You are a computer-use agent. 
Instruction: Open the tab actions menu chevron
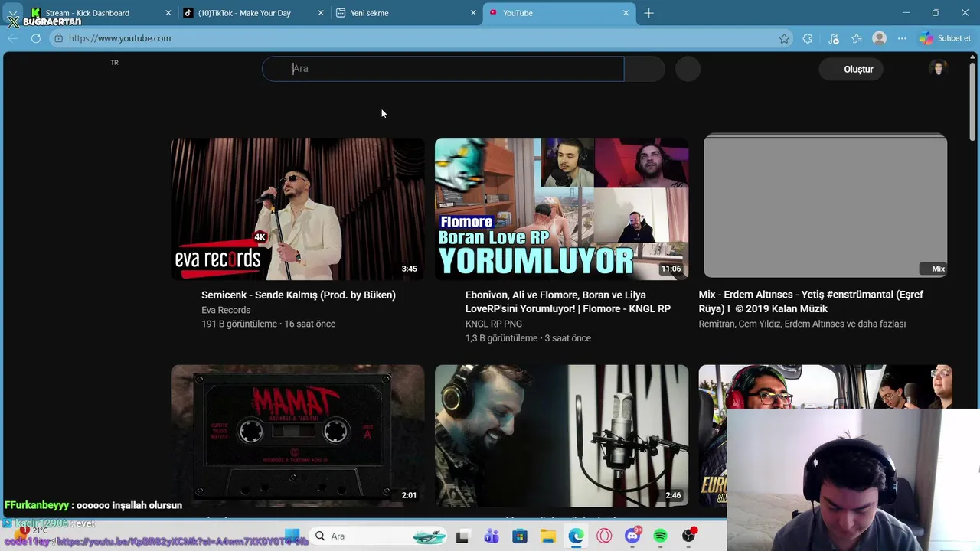pos(14,13)
